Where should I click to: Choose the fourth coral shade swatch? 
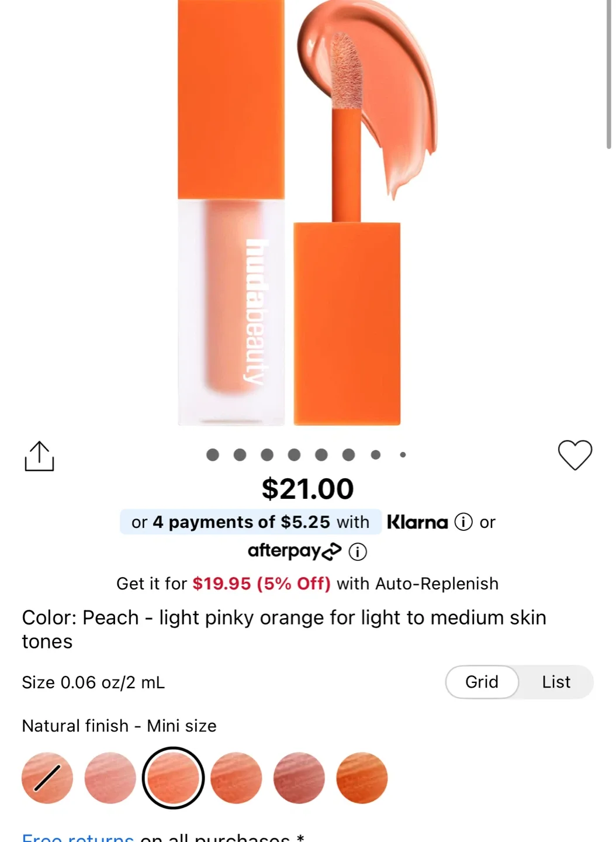pyautogui.click(x=236, y=778)
